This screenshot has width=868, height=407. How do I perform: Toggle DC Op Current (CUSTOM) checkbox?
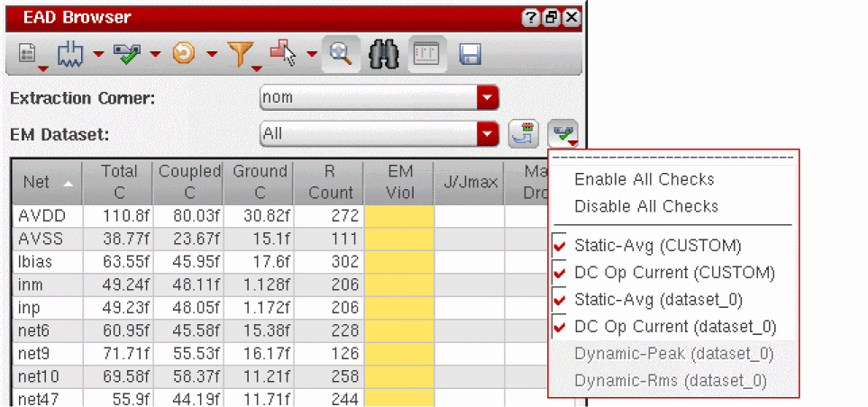tap(560, 273)
